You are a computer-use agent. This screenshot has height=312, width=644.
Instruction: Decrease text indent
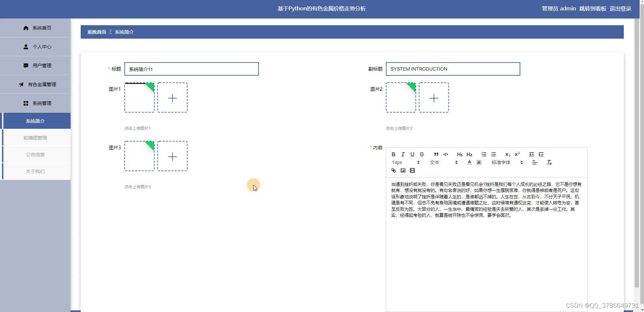tap(531, 154)
